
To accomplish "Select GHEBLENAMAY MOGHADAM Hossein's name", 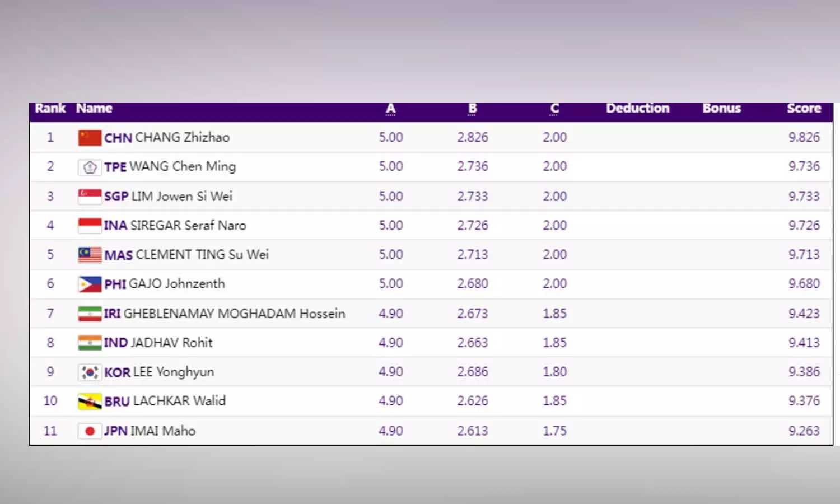I will point(234,314).
